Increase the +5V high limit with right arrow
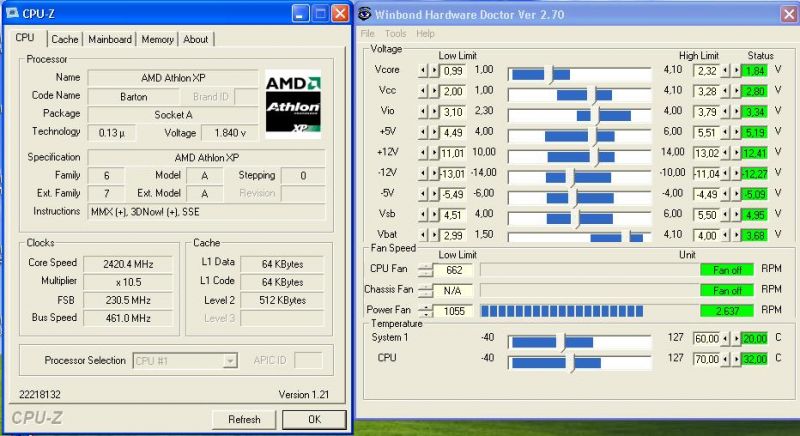The image size is (800, 436). (736, 133)
